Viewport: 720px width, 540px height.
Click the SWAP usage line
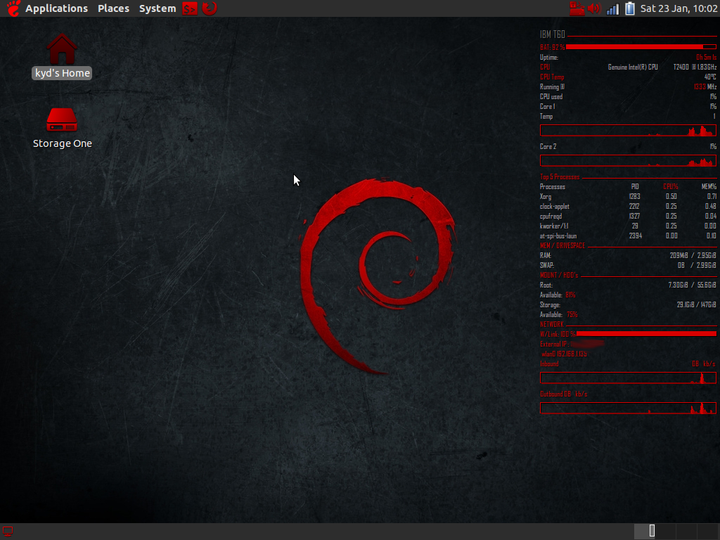[628, 265]
